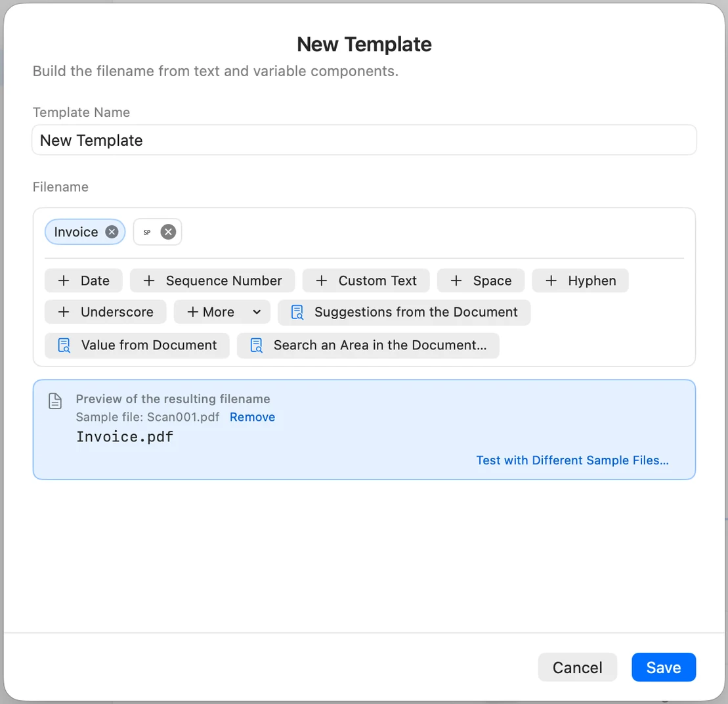The width and height of the screenshot is (728, 704).
Task: Remove the Invoice token via its x icon
Action: point(112,232)
